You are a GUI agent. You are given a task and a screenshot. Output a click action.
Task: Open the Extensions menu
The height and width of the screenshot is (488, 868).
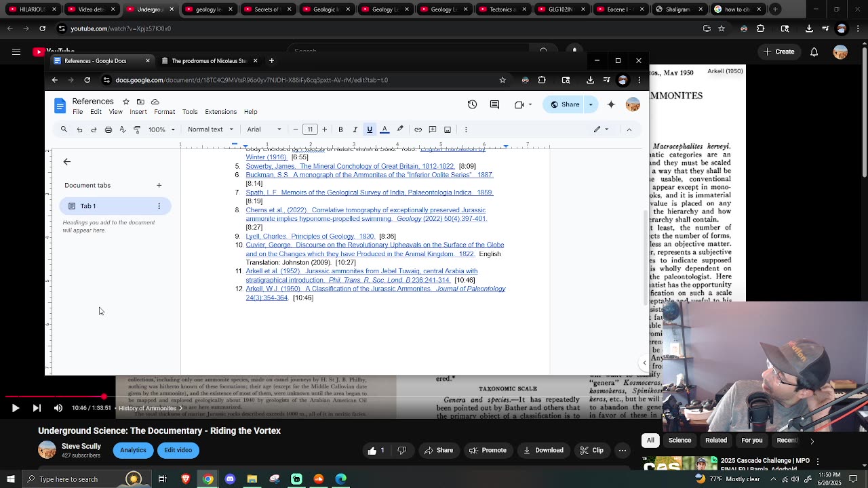coord(221,112)
